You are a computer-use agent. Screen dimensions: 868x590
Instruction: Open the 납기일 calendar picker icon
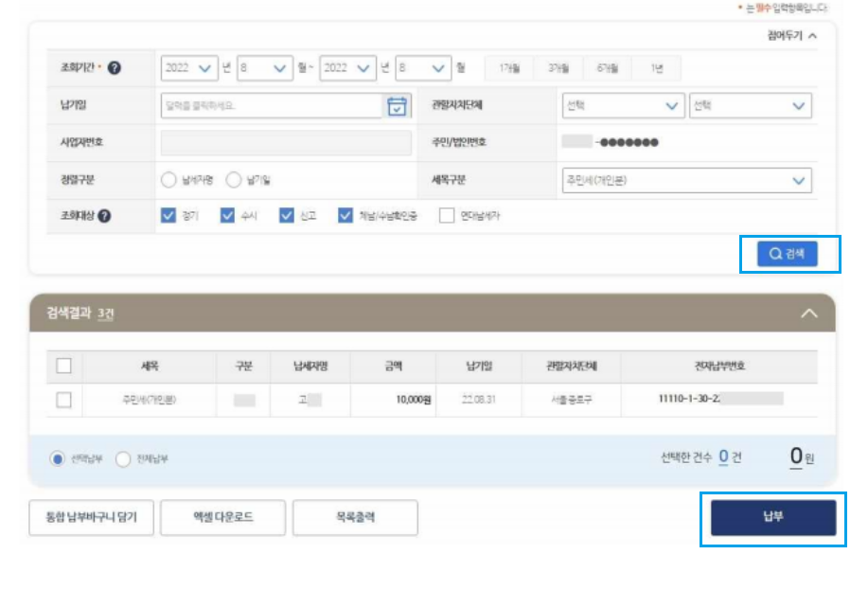pyautogui.click(x=397, y=106)
